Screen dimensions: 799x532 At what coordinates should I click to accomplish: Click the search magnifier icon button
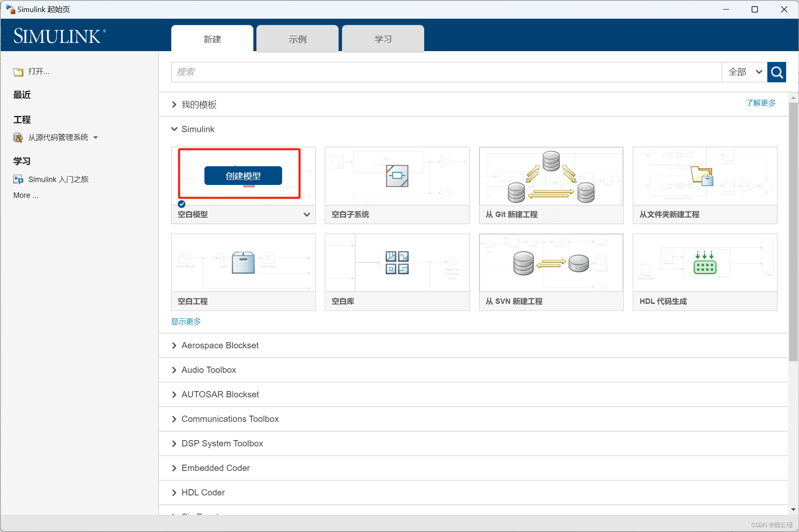[776, 72]
